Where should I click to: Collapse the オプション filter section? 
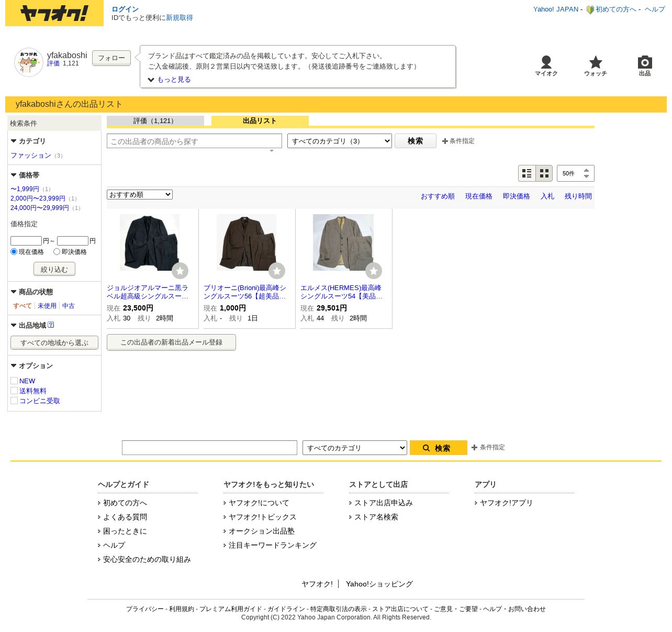(32, 365)
